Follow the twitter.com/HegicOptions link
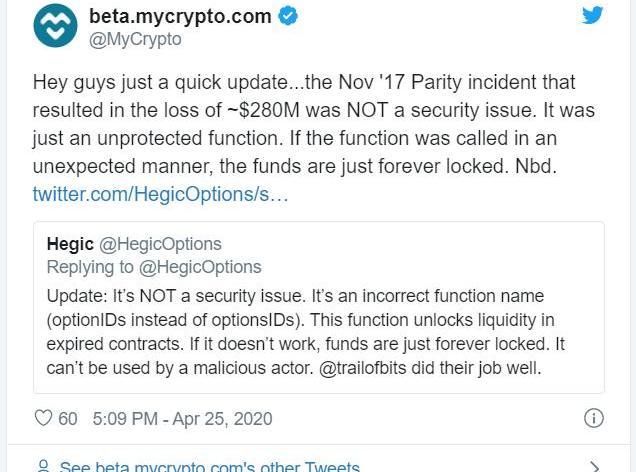 pyautogui.click(x=160, y=193)
